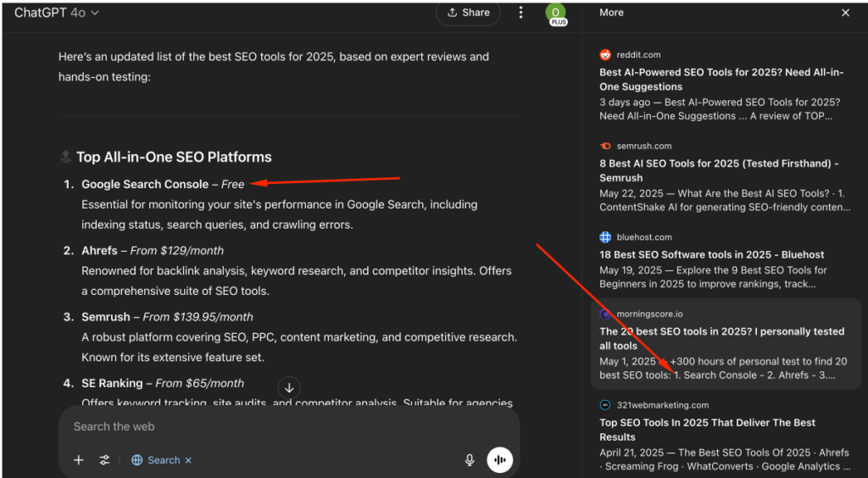Open The 20 best SEO tools link
Viewport: 868px width, 478px height.
(722, 339)
